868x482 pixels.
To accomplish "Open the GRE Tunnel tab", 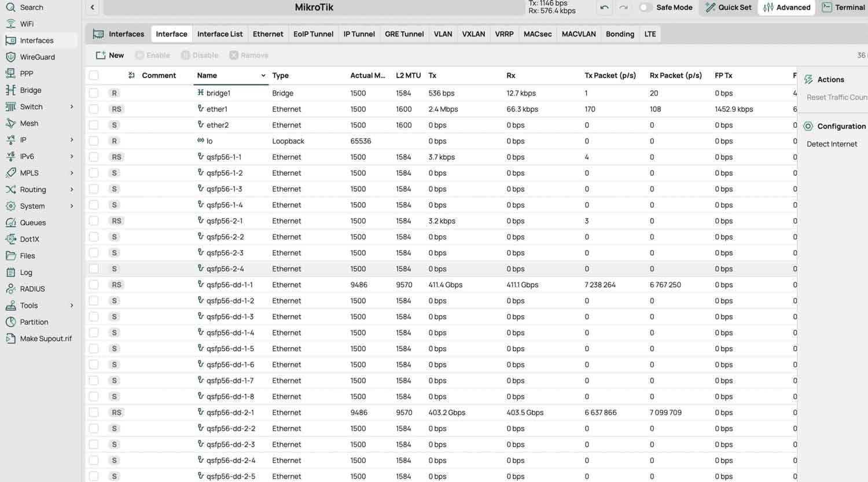I will (x=404, y=34).
